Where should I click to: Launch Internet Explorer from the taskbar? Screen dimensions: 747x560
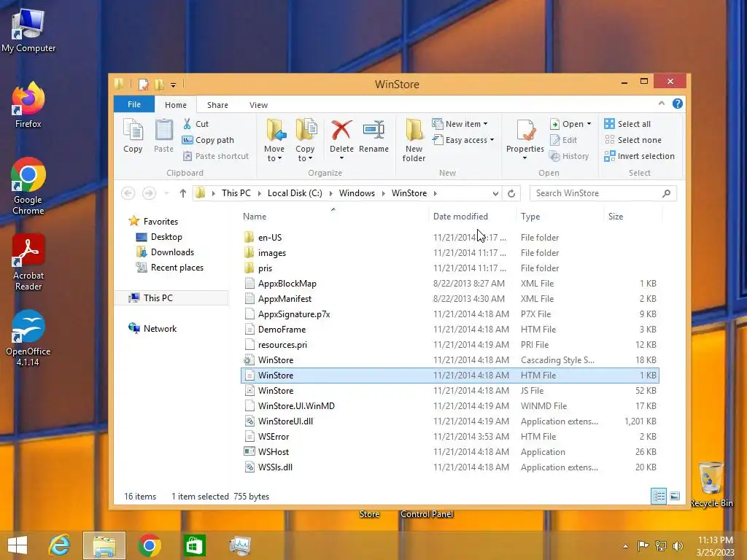60,545
